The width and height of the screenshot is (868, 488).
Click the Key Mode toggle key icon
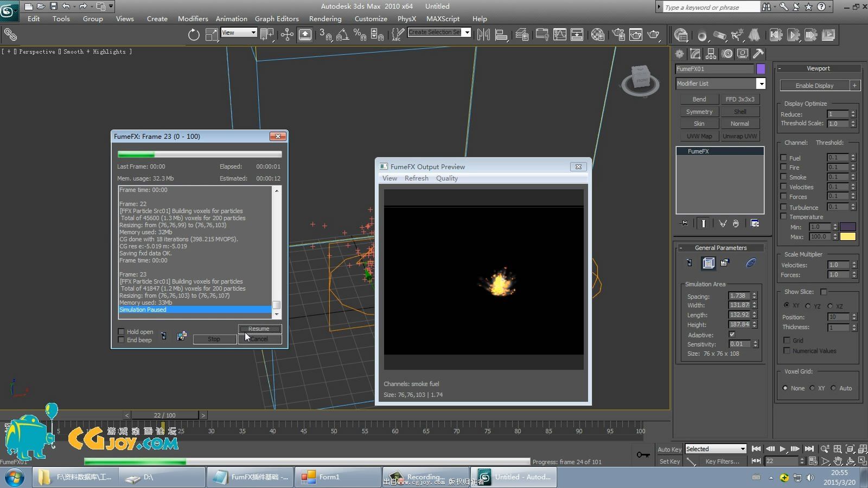click(643, 454)
